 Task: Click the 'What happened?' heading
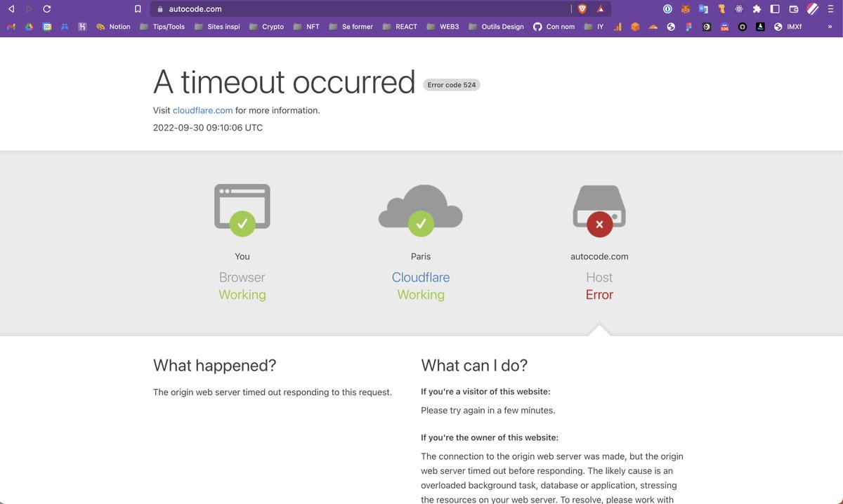point(215,366)
